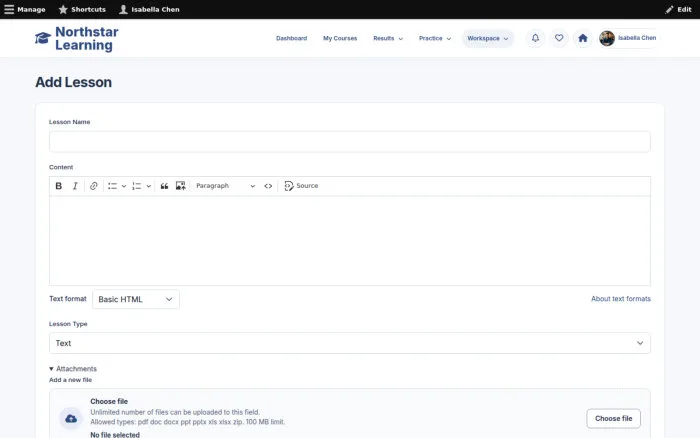Open the About text formats link
Screen dimensions: 700x438
click(x=621, y=299)
